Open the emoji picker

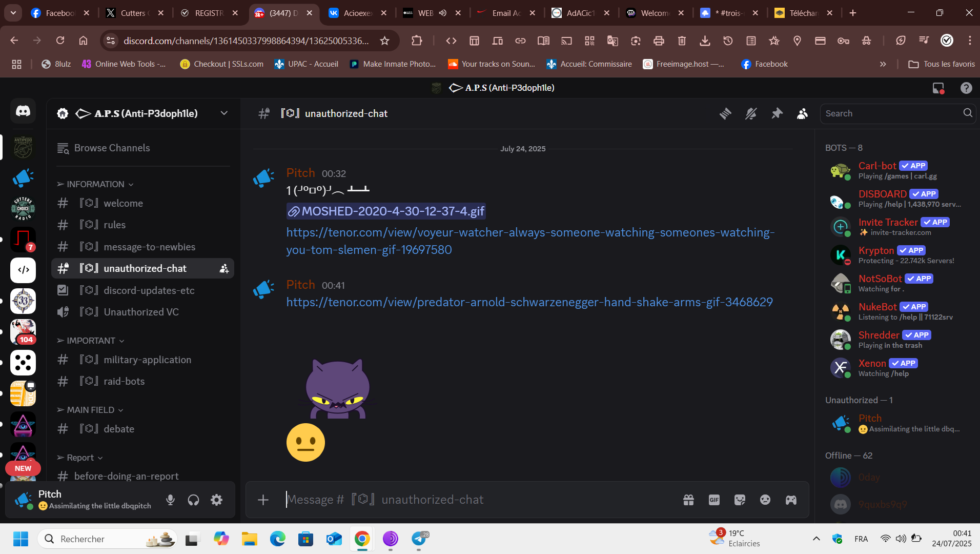click(765, 500)
